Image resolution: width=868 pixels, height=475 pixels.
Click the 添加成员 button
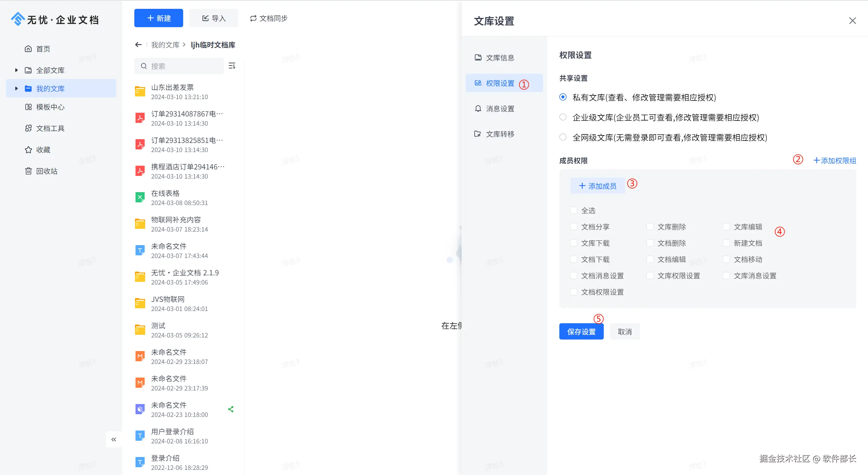coord(598,186)
